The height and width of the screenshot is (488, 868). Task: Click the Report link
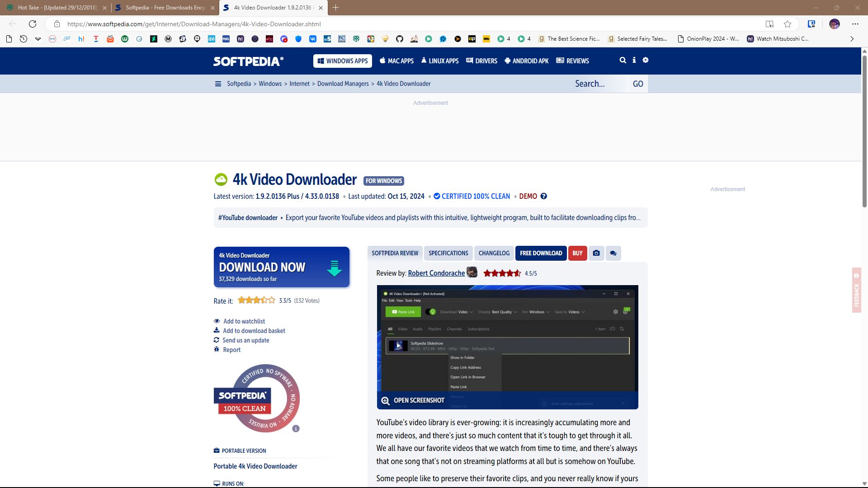pos(232,350)
